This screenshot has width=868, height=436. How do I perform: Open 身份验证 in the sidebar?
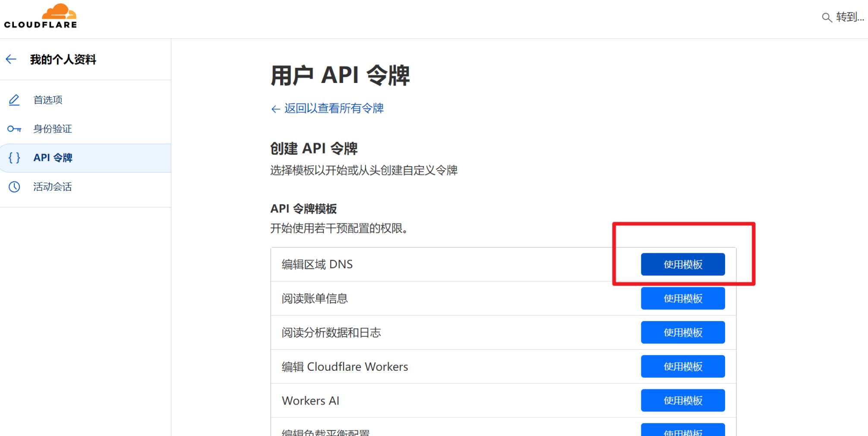tap(85, 129)
